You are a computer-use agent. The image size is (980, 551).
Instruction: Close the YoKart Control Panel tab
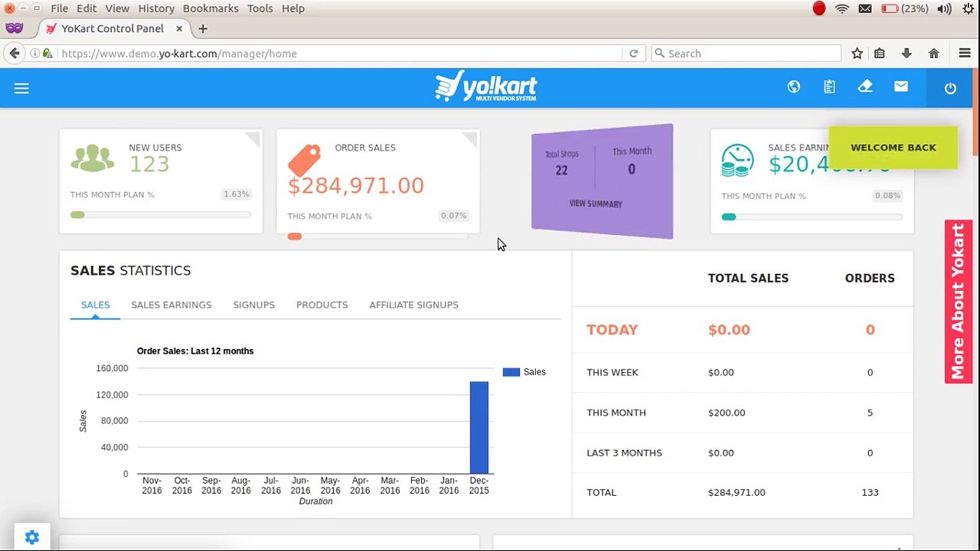point(179,28)
